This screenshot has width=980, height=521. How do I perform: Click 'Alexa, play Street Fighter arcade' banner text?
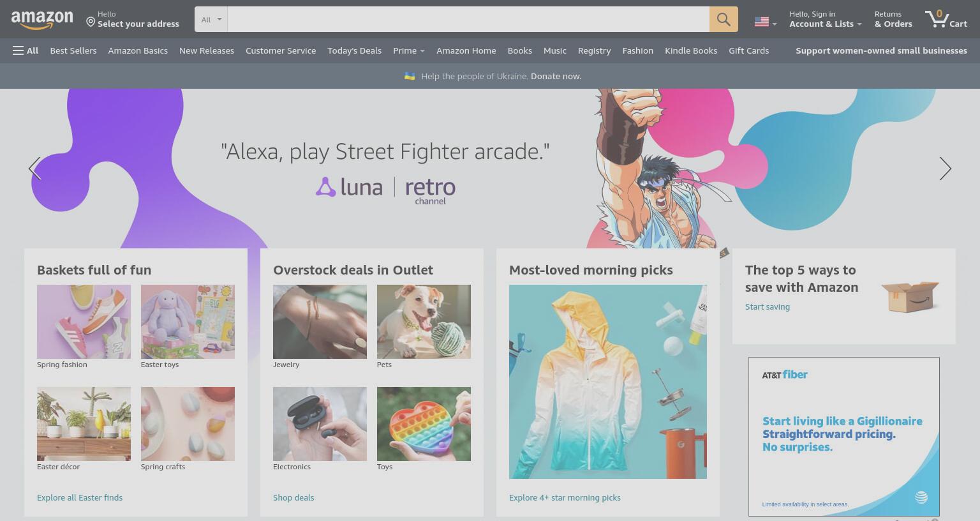[385, 151]
